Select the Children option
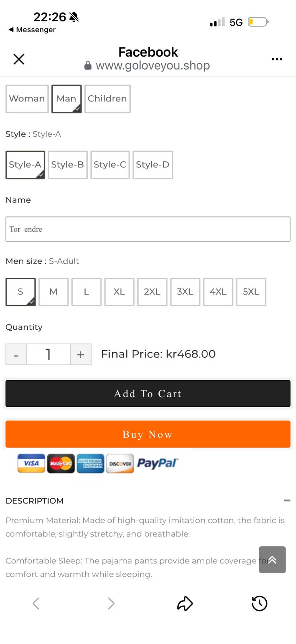Image resolution: width=296 pixels, height=644 pixels. (107, 99)
